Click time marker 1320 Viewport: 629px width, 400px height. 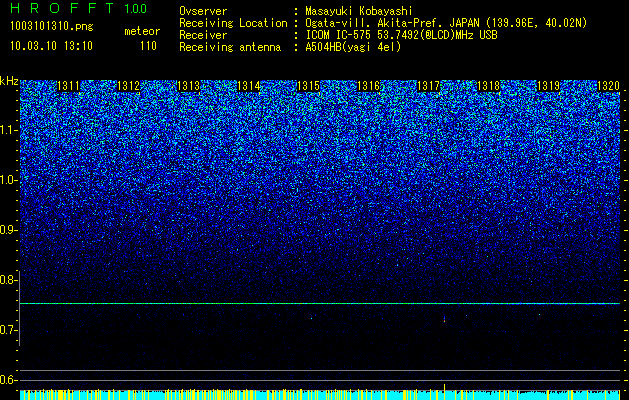coord(609,86)
